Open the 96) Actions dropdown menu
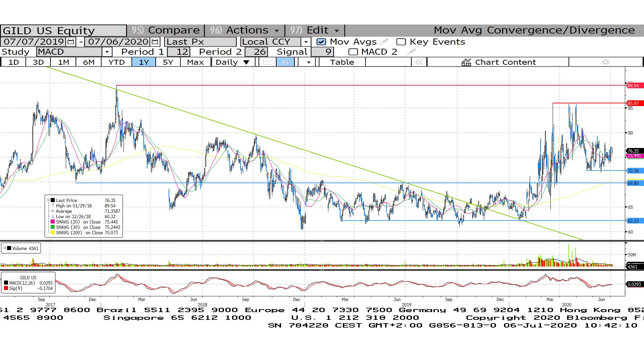Screen dimensions: 644x344 tap(245, 30)
